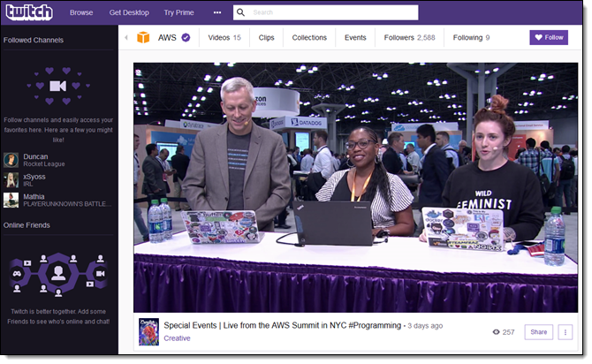Screen dimensions: 592x364
Task: Click the verified badge next to AWS
Action: click(186, 38)
